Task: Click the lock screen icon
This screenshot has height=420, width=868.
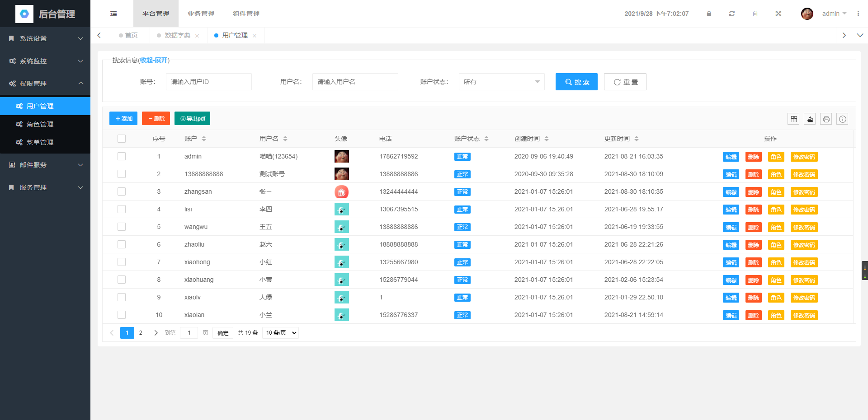Action: pos(709,14)
